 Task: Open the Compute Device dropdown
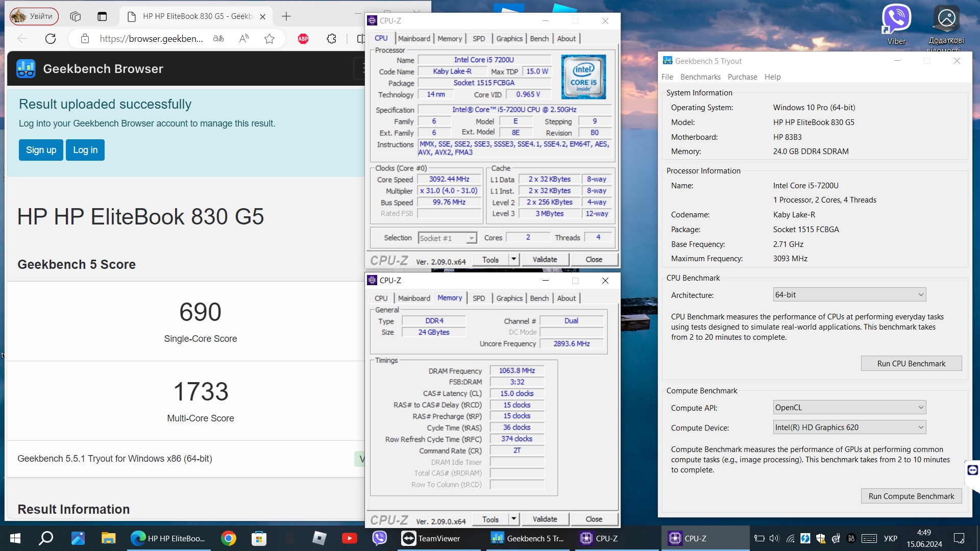[x=850, y=428]
